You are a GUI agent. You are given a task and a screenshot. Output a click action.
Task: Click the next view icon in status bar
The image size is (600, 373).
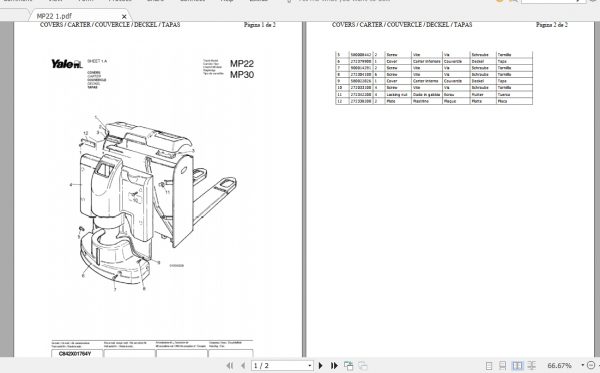pos(363,366)
